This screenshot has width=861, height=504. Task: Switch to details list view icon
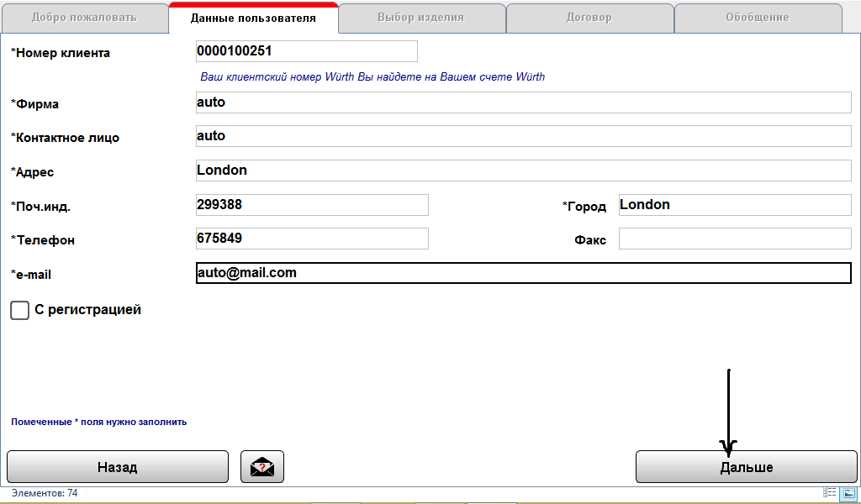click(x=830, y=494)
